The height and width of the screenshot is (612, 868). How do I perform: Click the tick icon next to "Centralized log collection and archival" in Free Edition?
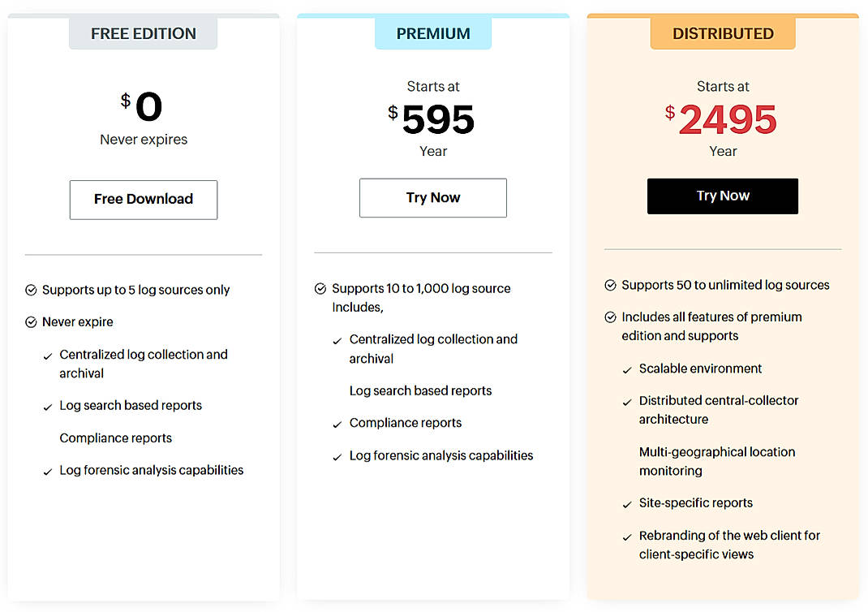coord(48,355)
